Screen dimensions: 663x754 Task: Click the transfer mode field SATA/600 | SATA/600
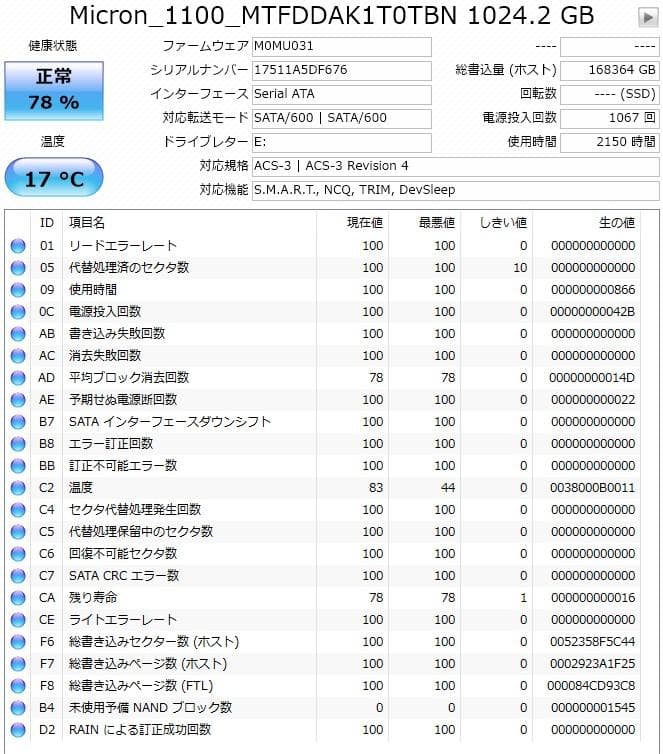[x=342, y=119]
